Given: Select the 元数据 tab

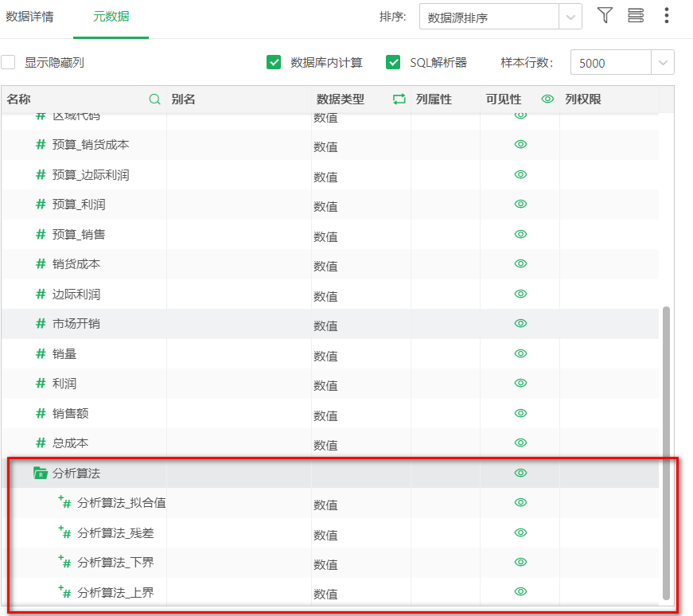Looking at the screenshot, I should (111, 17).
